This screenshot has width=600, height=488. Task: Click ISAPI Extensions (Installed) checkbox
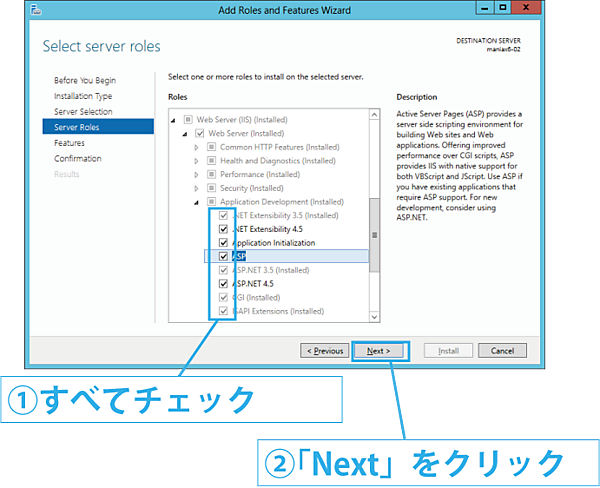[223, 311]
